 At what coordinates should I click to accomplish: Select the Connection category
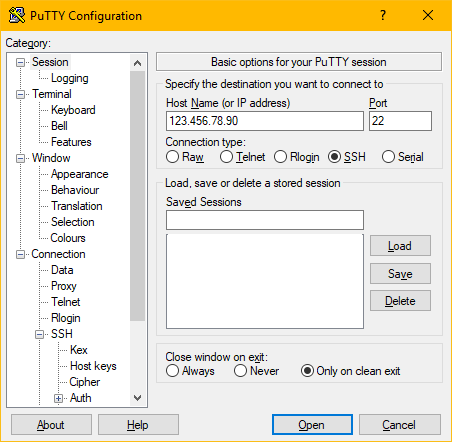(58, 254)
